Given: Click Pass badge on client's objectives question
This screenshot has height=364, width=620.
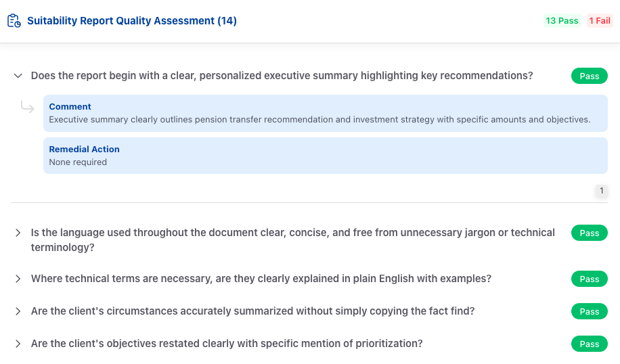Looking at the screenshot, I should pyautogui.click(x=589, y=344).
